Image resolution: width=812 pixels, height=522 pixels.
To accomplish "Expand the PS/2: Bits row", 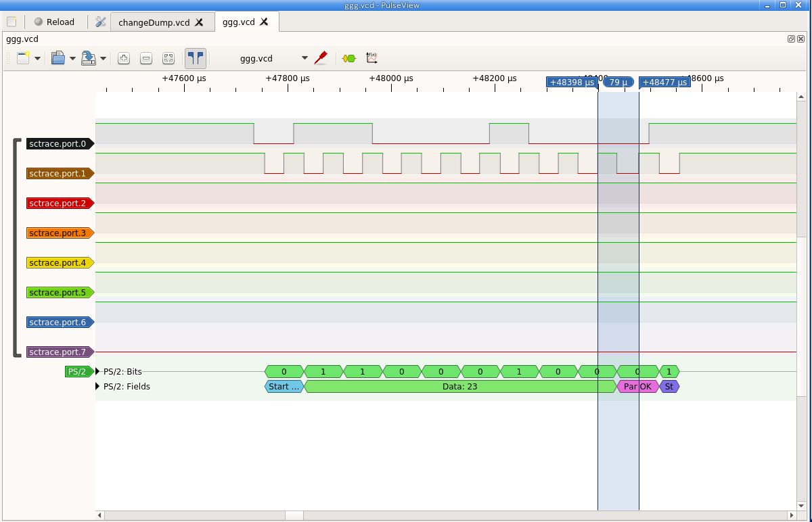I will [x=97, y=371].
